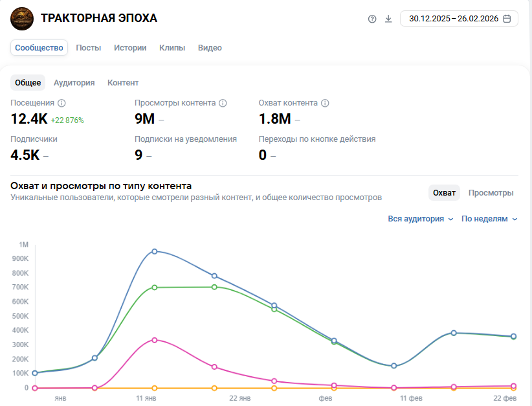Switch chart to Просмотры view
The image size is (532, 406).
point(491,192)
